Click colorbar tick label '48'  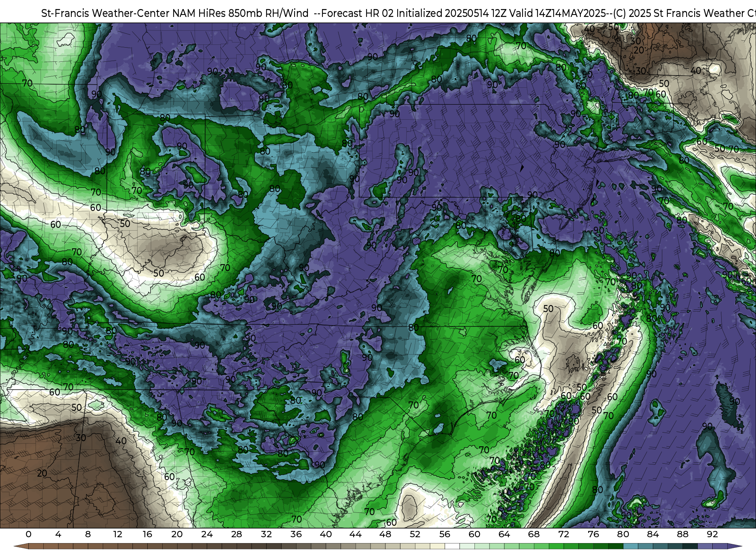point(385,534)
